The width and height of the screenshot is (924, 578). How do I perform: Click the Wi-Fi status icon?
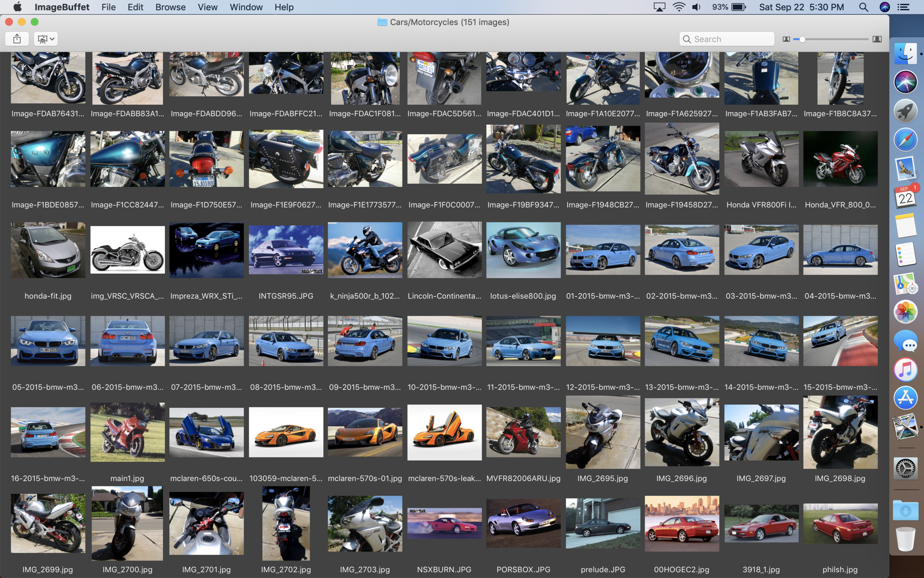[678, 7]
